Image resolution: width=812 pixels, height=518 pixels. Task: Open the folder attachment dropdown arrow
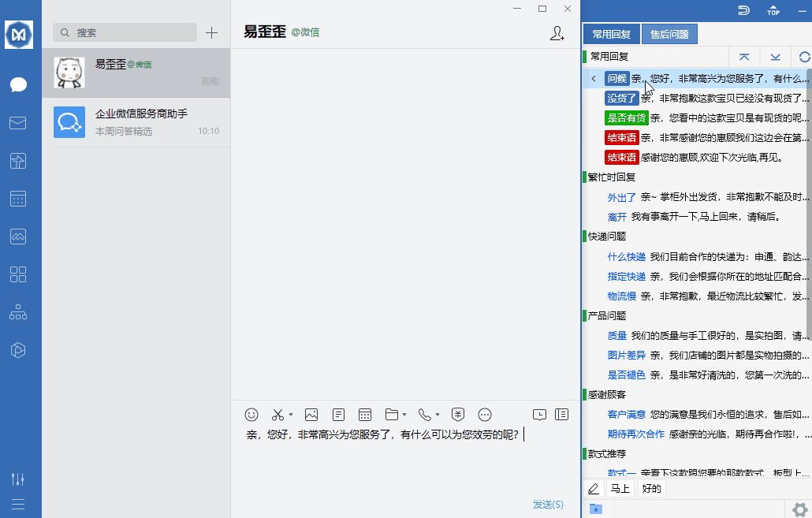click(x=404, y=416)
